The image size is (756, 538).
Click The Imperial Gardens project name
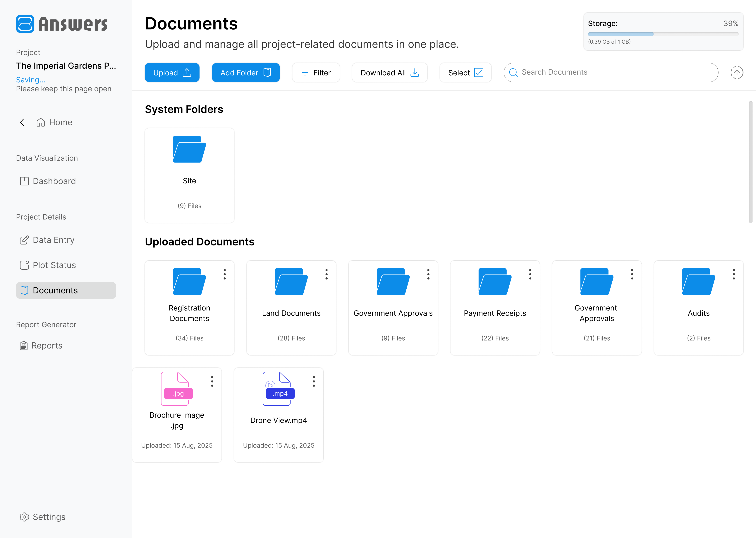click(x=66, y=66)
